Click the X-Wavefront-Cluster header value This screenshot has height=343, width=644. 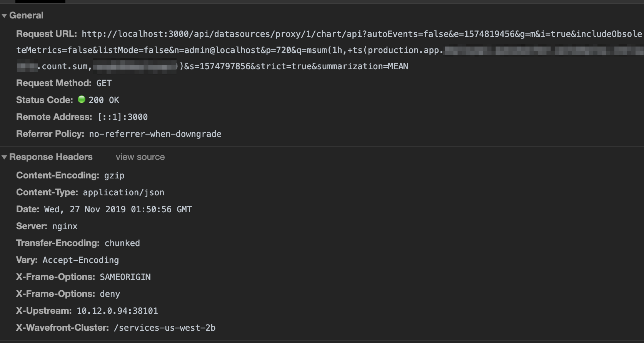[x=165, y=328]
